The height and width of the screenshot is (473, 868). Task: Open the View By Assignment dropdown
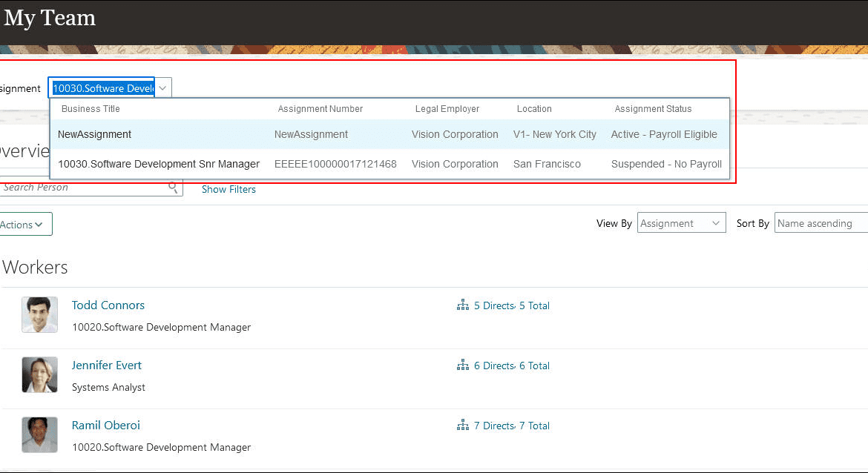[716, 222]
